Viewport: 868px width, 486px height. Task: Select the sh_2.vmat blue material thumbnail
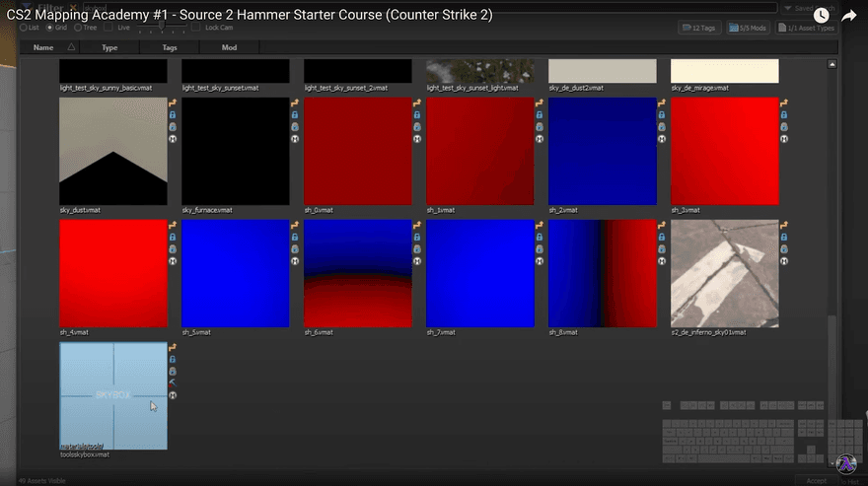click(x=602, y=151)
